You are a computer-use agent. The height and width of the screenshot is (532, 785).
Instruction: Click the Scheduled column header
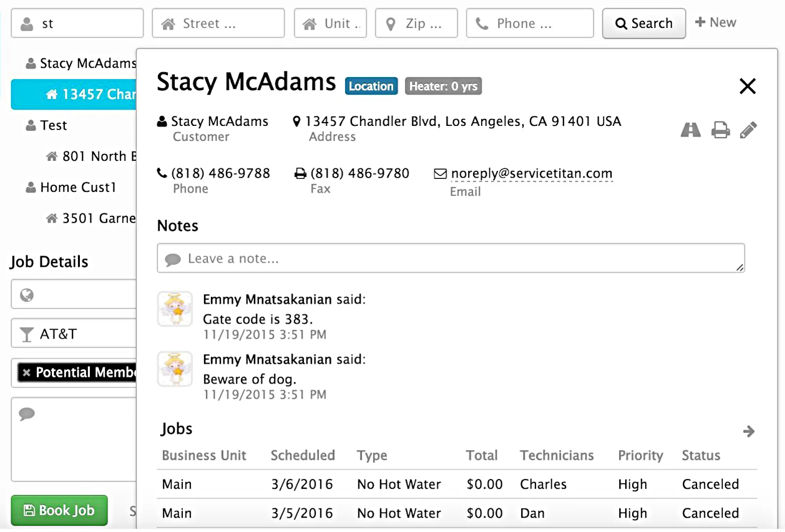[303, 455]
